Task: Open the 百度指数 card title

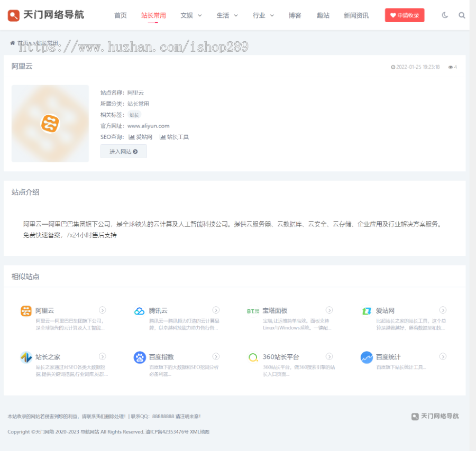Action: (x=161, y=357)
